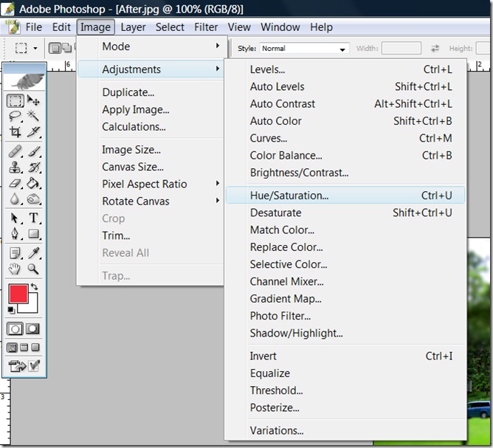493x448 pixels.
Task: Enable New Selection option in options bar
Action: click(x=55, y=48)
